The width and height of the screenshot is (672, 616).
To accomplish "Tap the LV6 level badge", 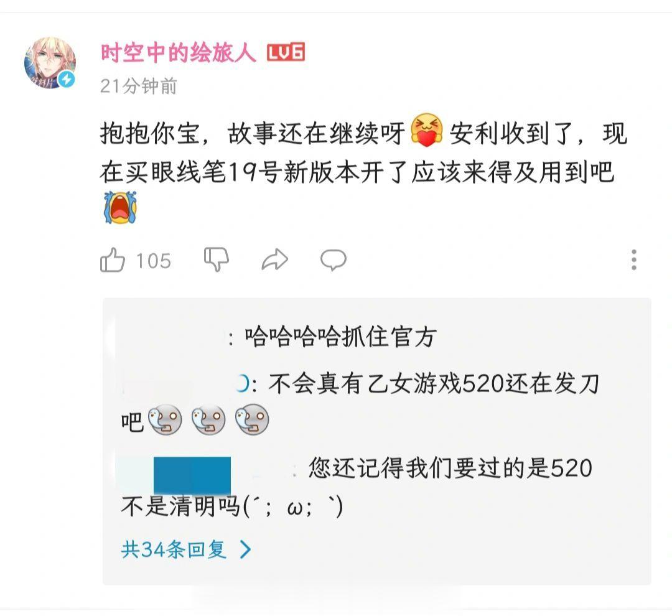I will [x=286, y=52].
